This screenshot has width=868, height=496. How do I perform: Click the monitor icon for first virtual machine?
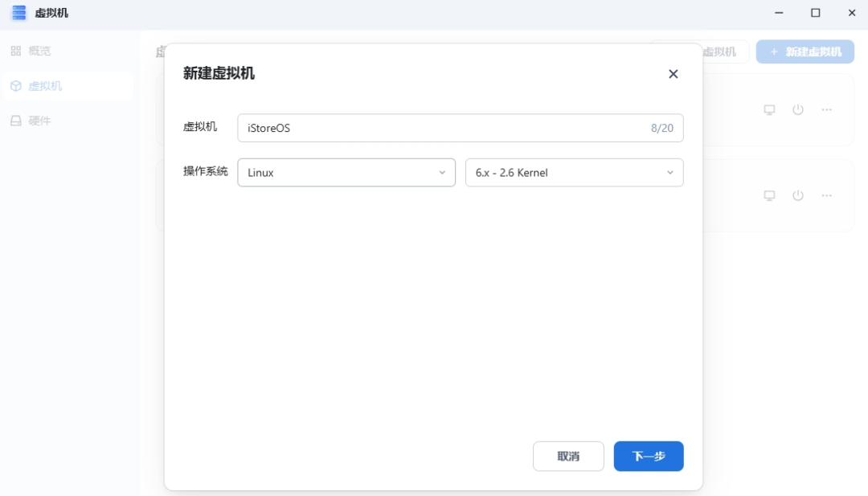[x=769, y=109]
